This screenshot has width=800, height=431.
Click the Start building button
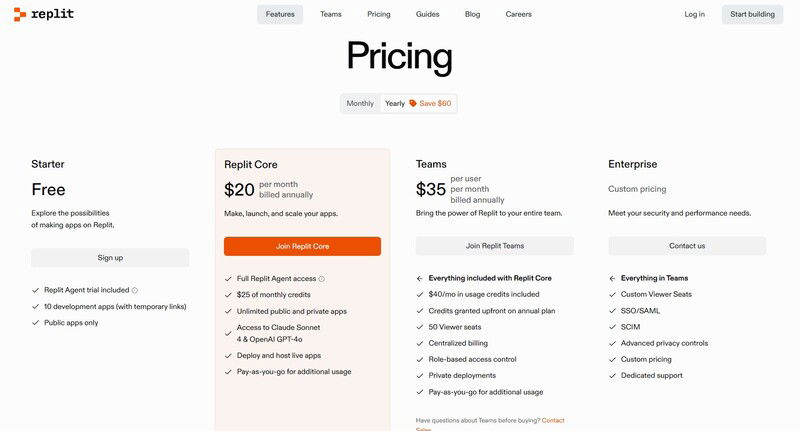click(752, 14)
